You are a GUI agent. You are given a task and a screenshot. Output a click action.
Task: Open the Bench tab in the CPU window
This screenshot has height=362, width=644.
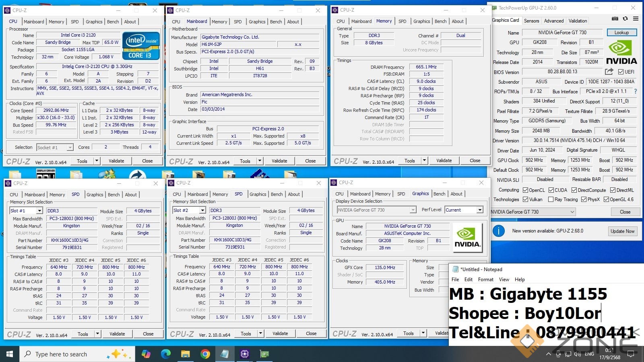pyautogui.click(x=113, y=22)
